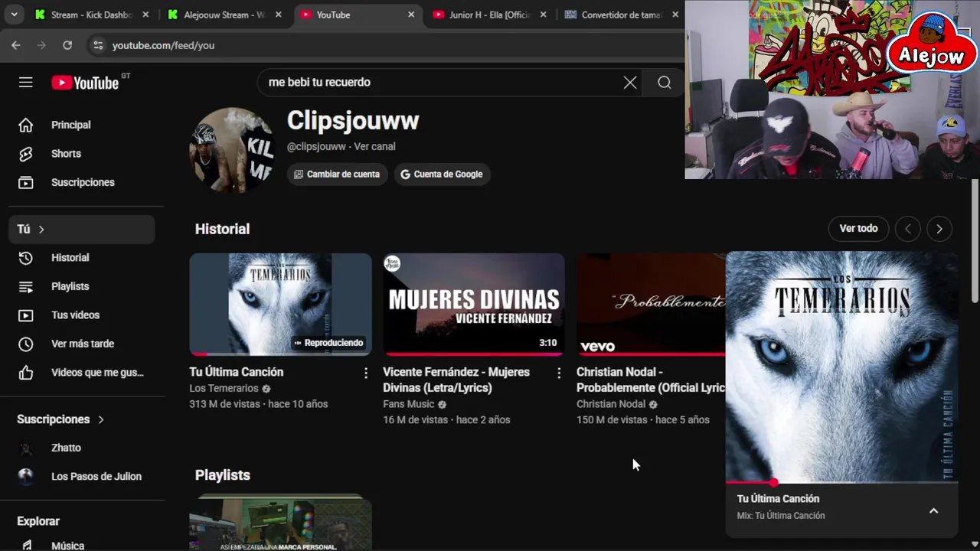Expand the Suscripciones section header
Viewport: 980px width, 551px height.
coord(61,419)
